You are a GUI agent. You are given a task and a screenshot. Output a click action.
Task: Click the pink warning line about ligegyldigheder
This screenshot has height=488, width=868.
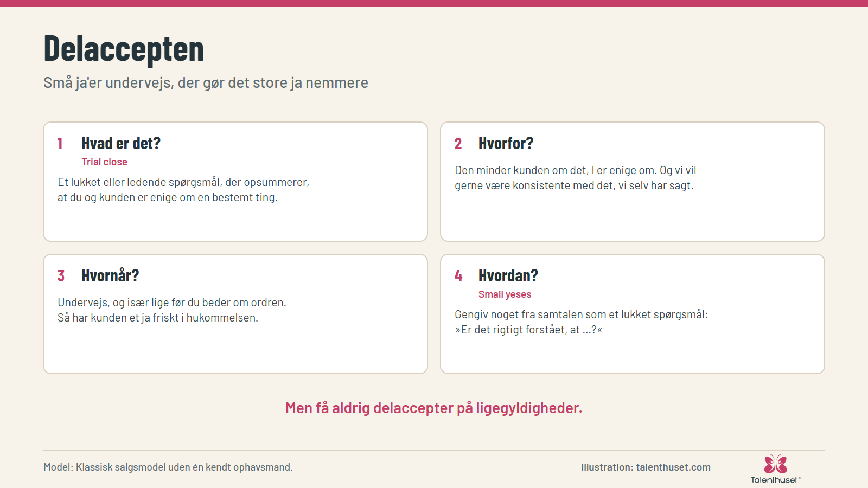[434, 408]
